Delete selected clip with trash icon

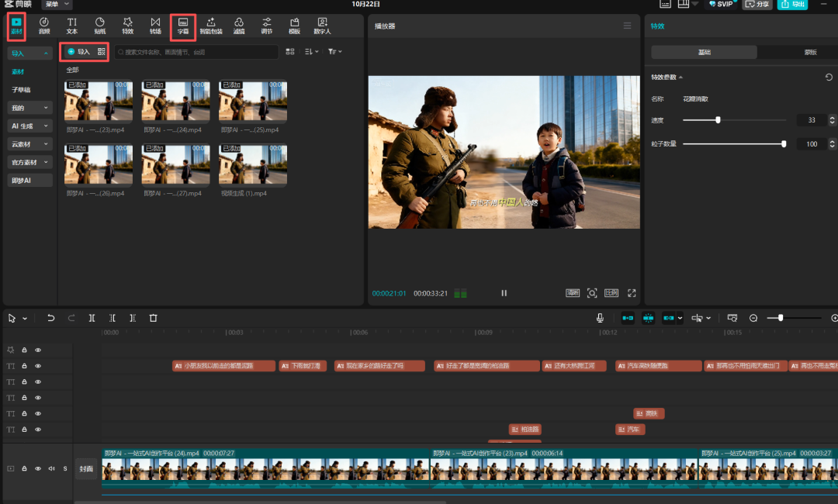pos(153,318)
